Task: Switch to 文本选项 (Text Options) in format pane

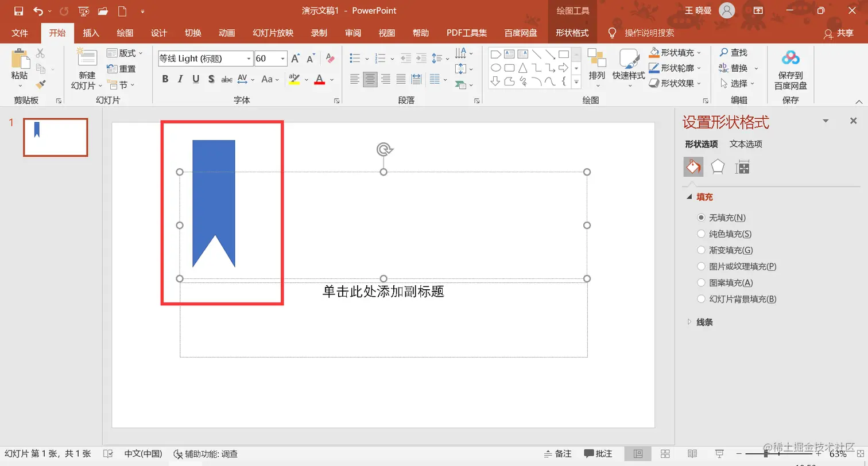Action: [x=746, y=145]
